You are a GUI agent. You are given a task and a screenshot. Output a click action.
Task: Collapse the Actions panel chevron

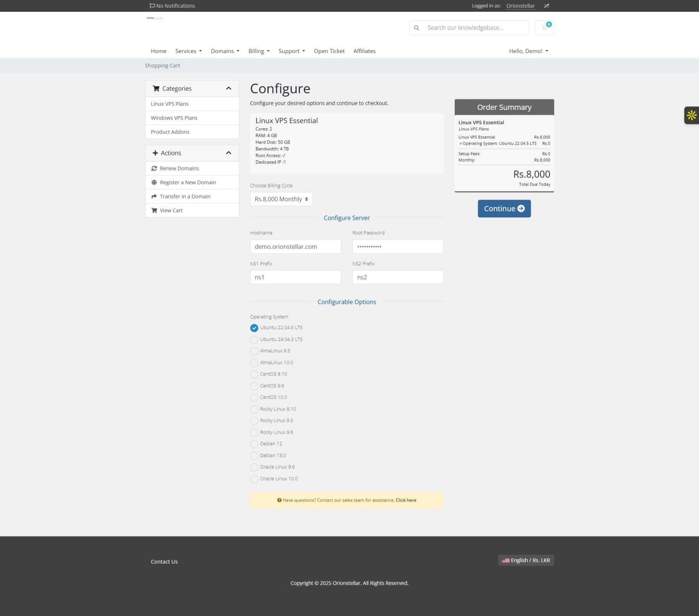click(229, 153)
